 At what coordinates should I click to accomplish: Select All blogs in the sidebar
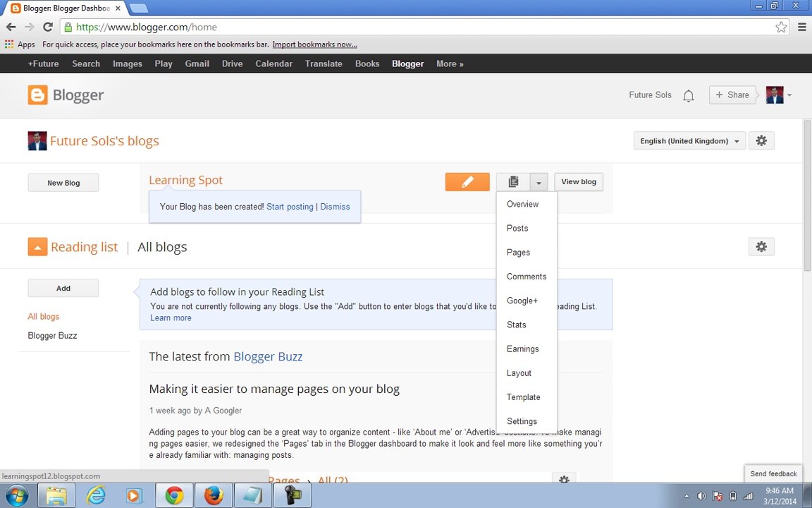pos(44,316)
